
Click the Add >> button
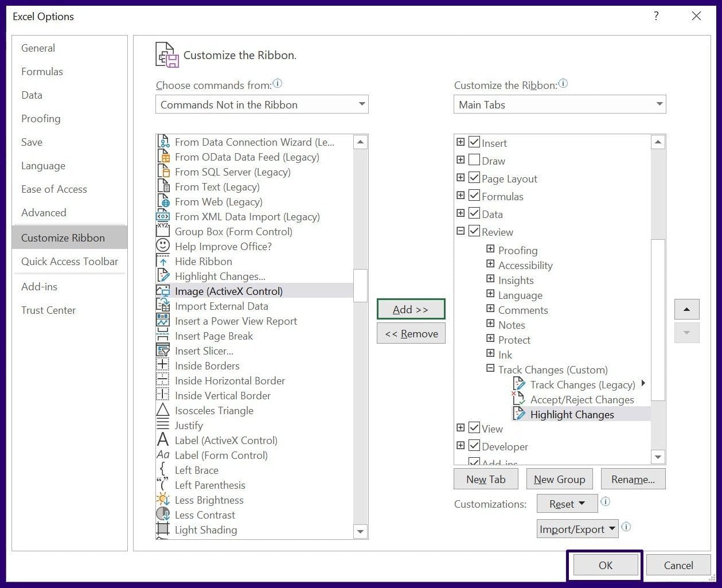coord(411,309)
